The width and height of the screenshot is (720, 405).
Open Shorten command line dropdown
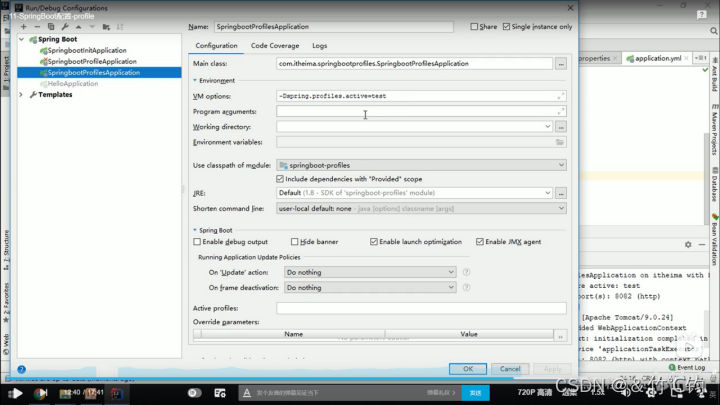pyautogui.click(x=561, y=208)
